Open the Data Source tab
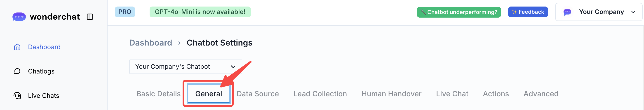Image resolution: width=644 pixels, height=110 pixels. pos(258,94)
